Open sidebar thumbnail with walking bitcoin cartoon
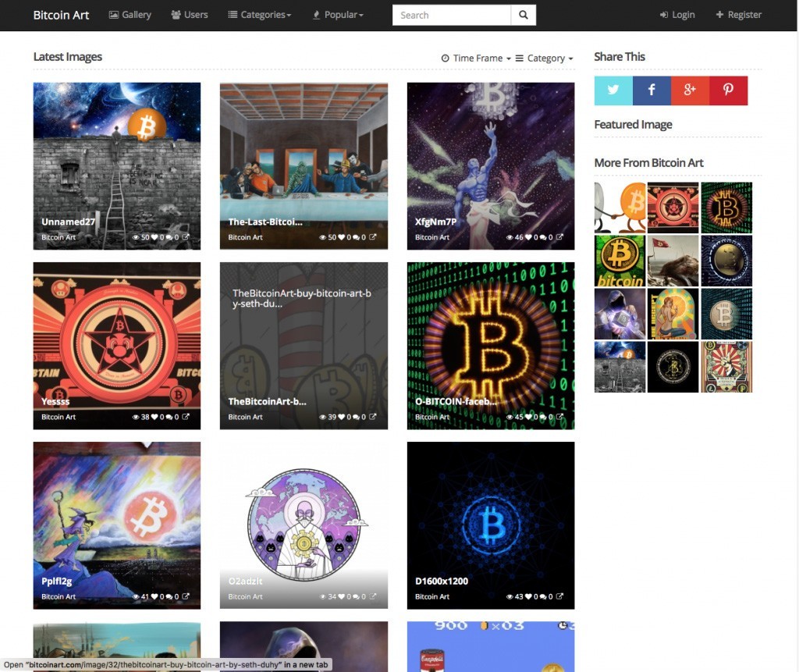 pos(620,208)
